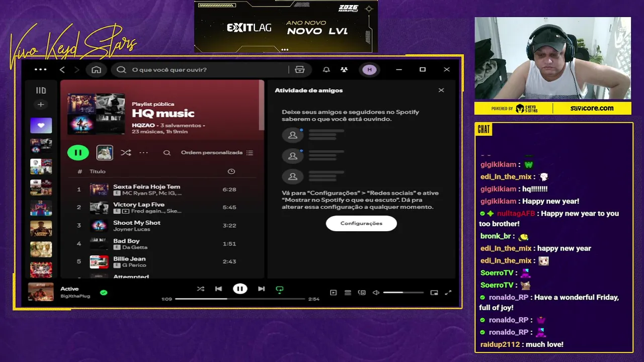Click the Victory Lap Five album art
Screen dimensions: 644x362
99,207
